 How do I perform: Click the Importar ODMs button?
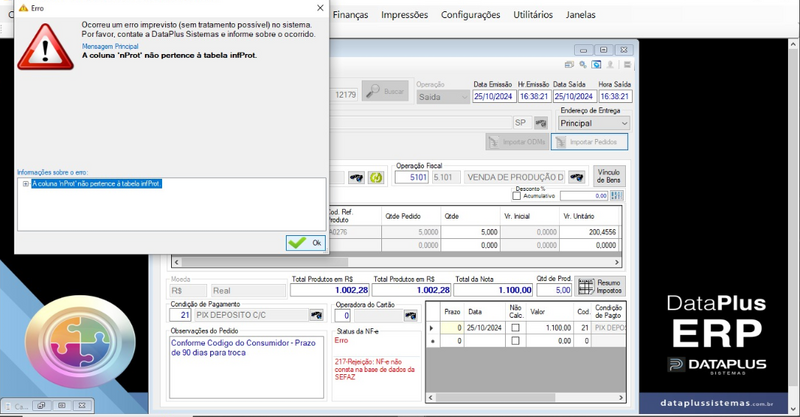click(x=517, y=141)
